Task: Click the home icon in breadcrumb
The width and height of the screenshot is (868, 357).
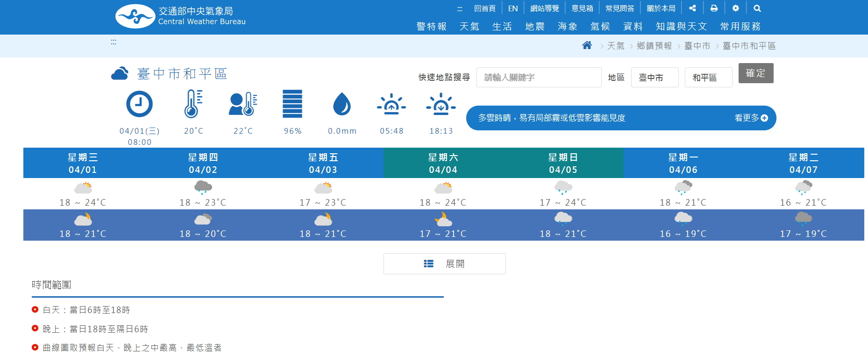Action: pyautogui.click(x=587, y=45)
